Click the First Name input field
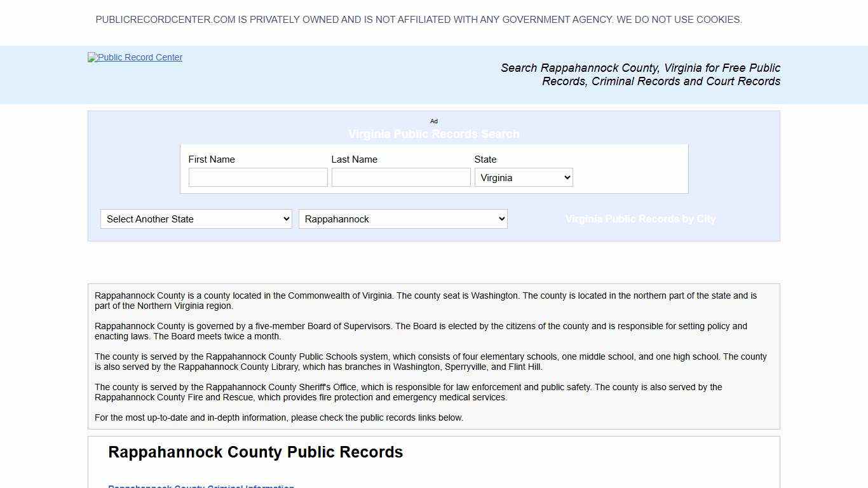 tap(257, 177)
